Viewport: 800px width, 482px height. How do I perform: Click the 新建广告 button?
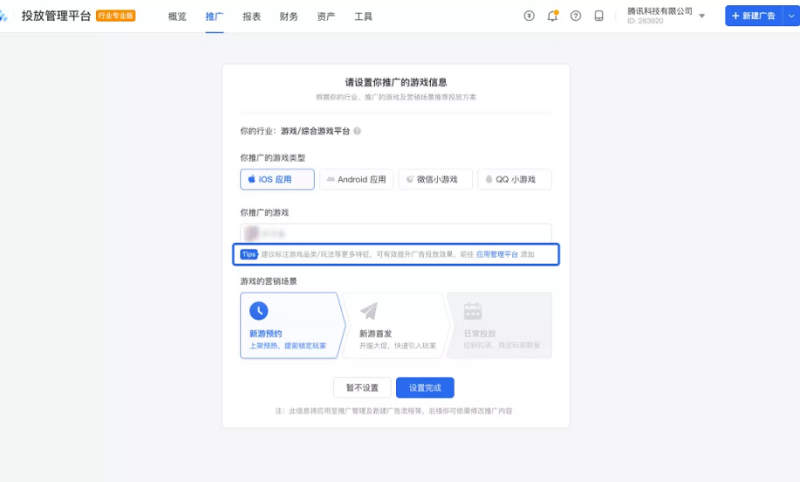point(754,16)
